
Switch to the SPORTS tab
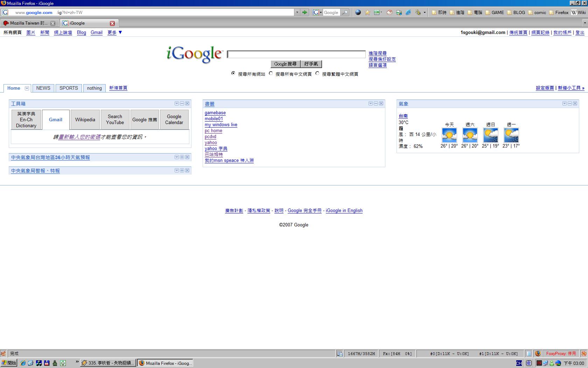(x=69, y=88)
